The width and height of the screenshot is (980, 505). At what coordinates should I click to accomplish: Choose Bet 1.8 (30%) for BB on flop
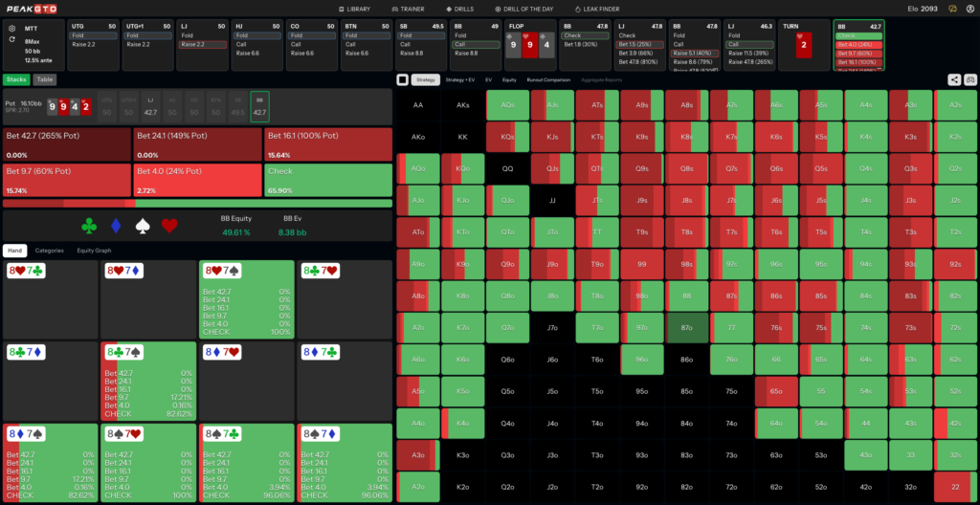click(x=585, y=44)
